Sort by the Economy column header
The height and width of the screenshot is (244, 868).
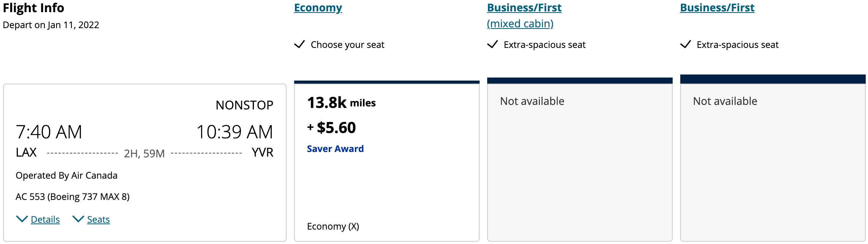[x=318, y=8]
